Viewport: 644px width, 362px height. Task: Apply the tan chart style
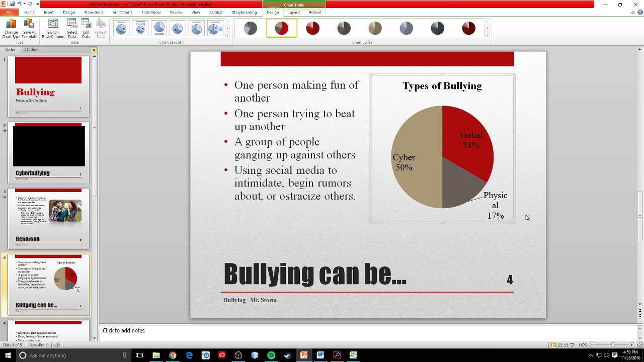coord(375,28)
